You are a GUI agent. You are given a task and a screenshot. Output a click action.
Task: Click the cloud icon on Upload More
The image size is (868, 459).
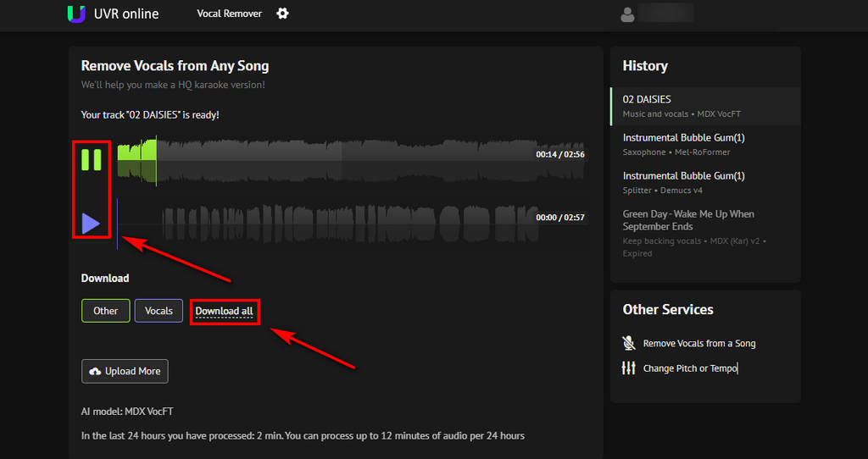(95, 372)
